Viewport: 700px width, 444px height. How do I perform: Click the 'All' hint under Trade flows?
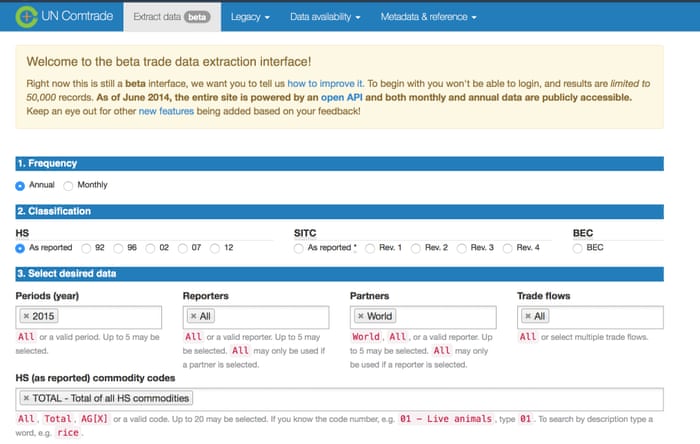[528, 337]
